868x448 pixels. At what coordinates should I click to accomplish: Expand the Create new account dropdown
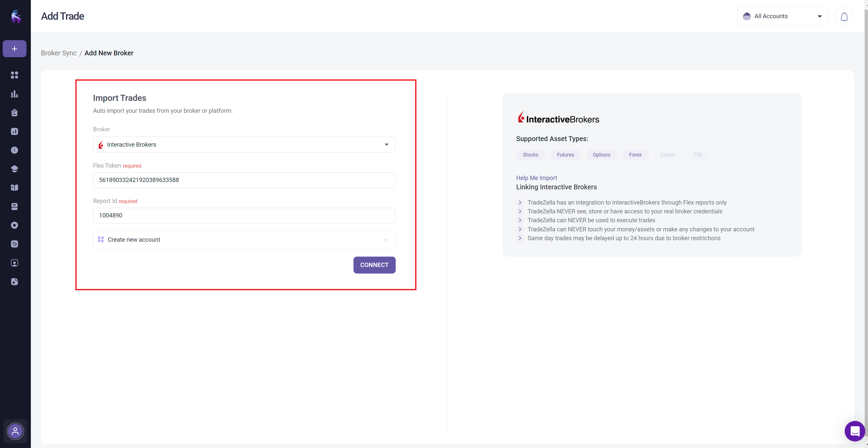click(x=244, y=240)
